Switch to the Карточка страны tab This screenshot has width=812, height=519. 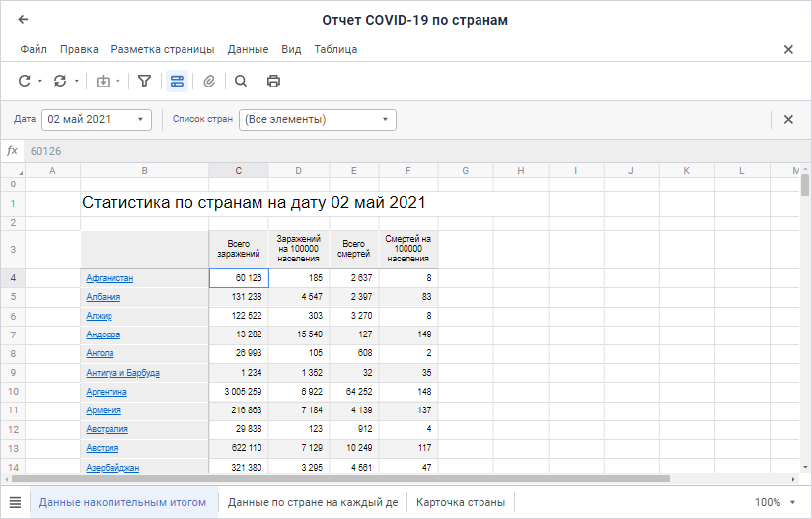click(x=461, y=503)
